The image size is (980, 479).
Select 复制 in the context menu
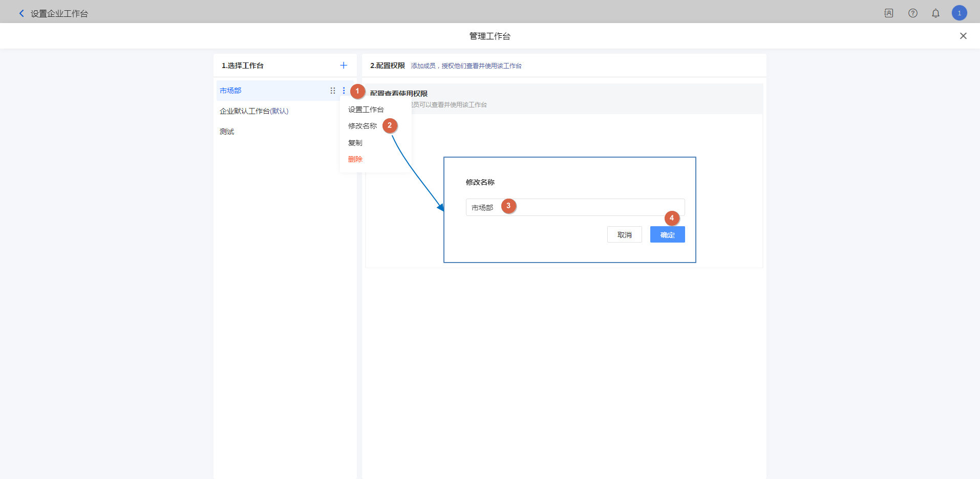point(355,143)
